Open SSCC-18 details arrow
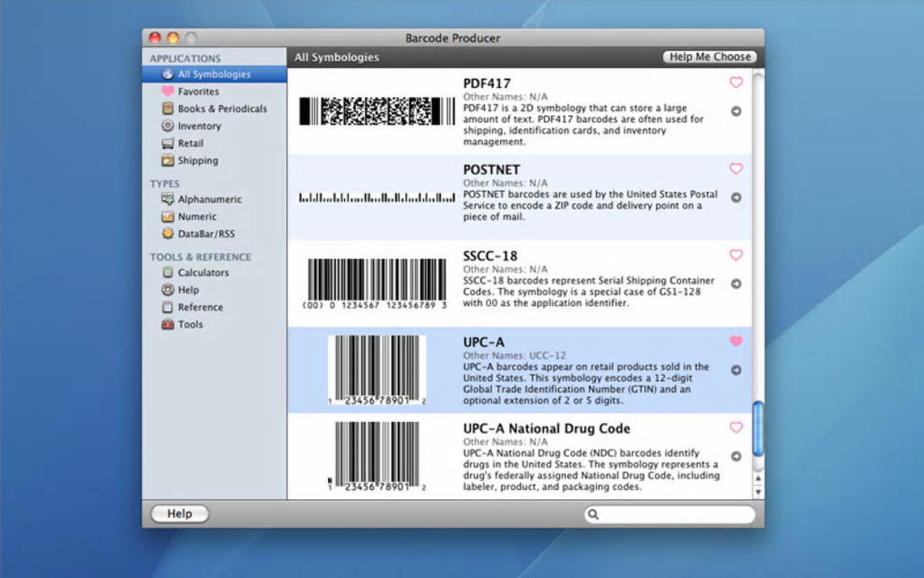Viewport: 924px width, 578px height. (x=736, y=284)
